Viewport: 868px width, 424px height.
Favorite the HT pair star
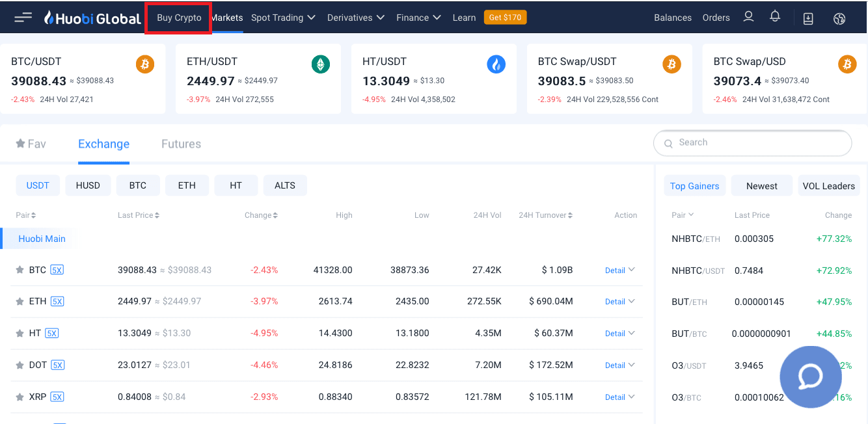[20, 333]
